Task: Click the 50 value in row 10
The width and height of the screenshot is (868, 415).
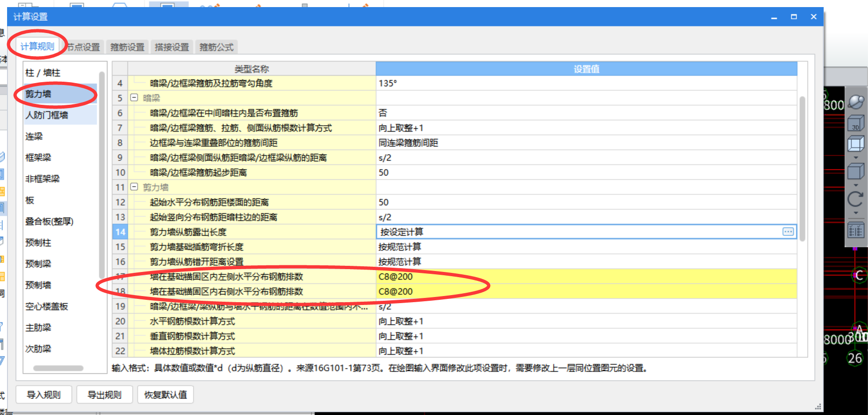Action: (x=586, y=172)
